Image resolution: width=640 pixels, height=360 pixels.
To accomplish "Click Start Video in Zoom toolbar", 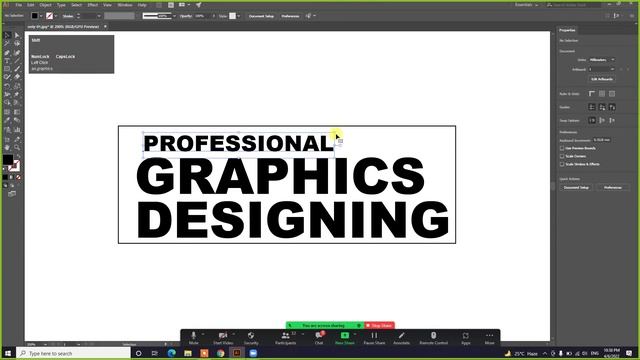I will pyautogui.click(x=223, y=338).
